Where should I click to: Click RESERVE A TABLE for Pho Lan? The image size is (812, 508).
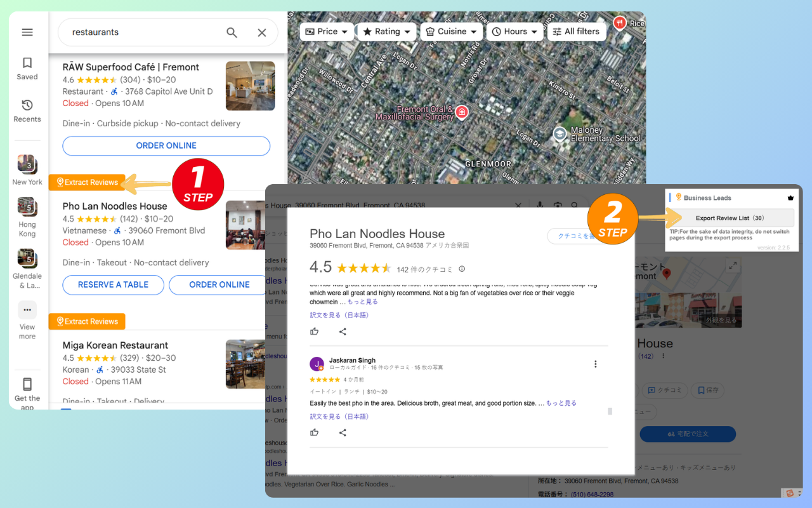pos(113,284)
